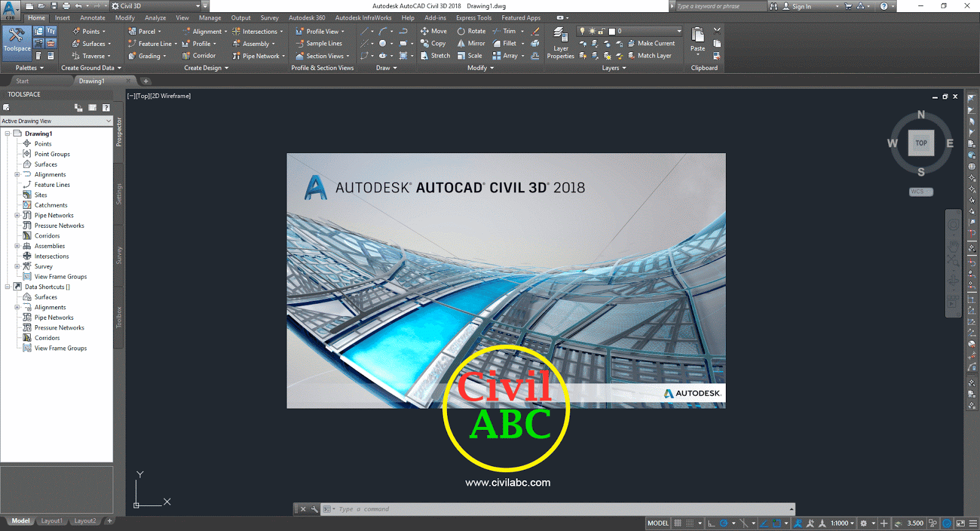
Task: Click the Clean Screen status icon
Action: [x=960, y=523]
